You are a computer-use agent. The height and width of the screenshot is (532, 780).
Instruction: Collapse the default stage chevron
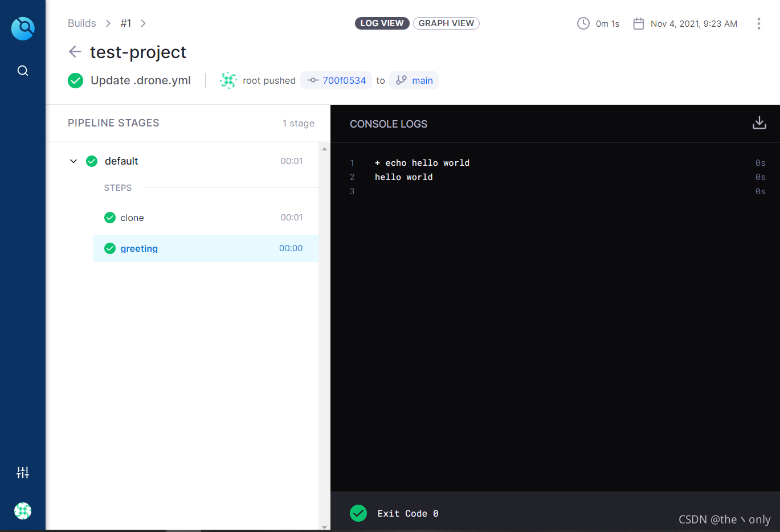(73, 161)
